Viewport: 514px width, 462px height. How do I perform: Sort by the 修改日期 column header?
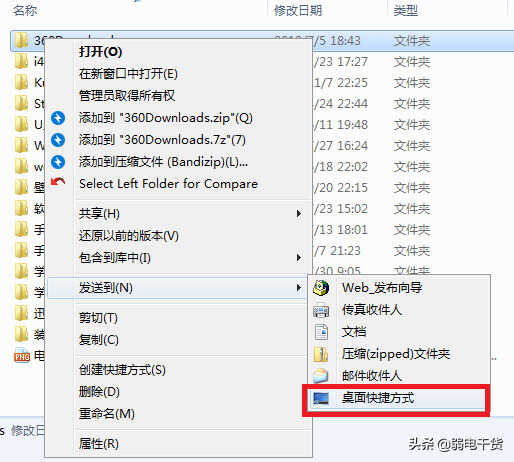pos(298,11)
